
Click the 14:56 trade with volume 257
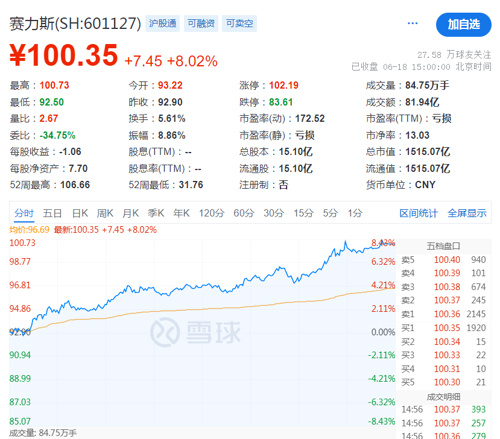click(x=443, y=423)
